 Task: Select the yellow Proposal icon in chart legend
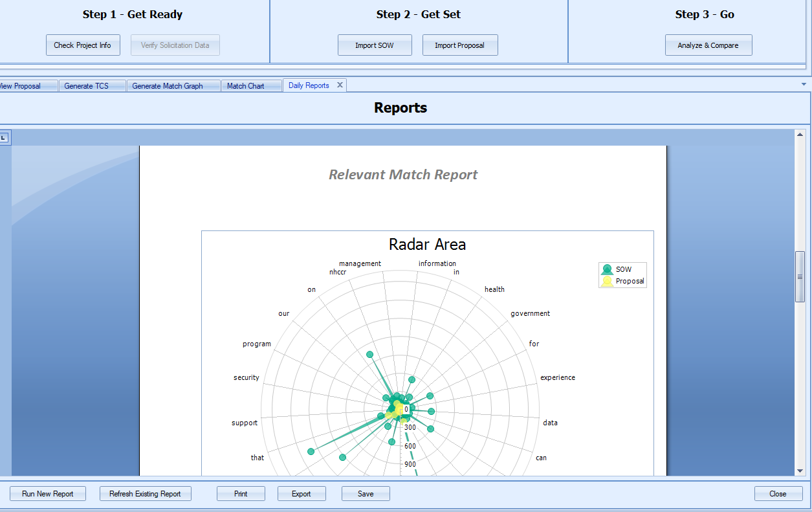(x=606, y=280)
